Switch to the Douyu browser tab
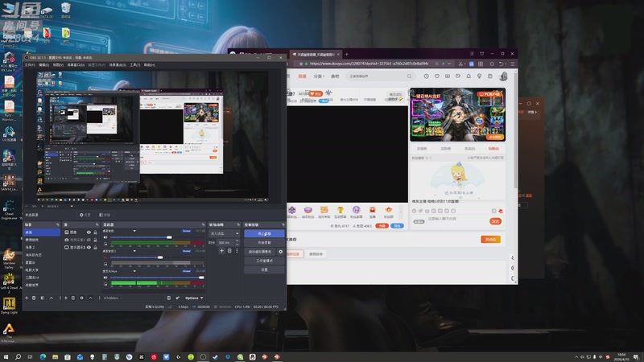 (316, 54)
